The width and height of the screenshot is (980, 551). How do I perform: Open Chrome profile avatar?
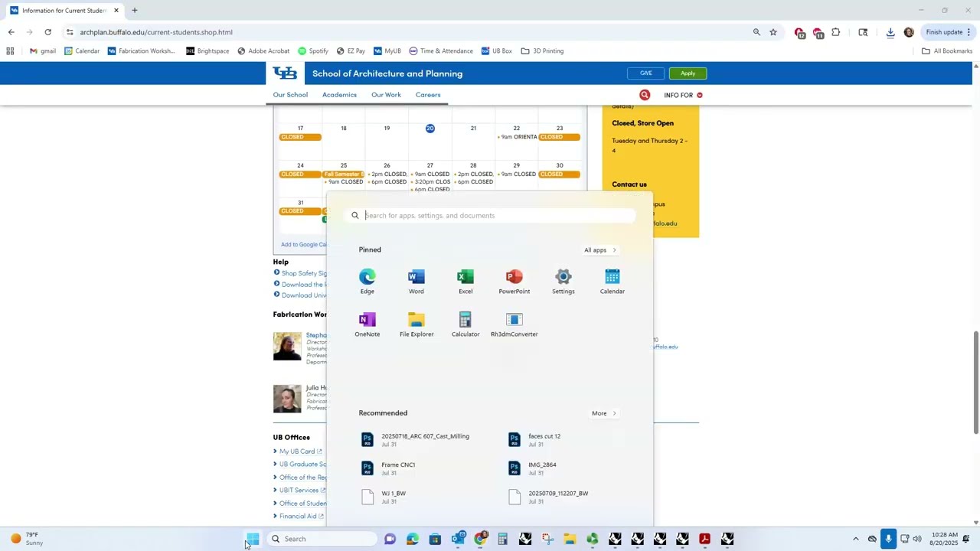909,32
